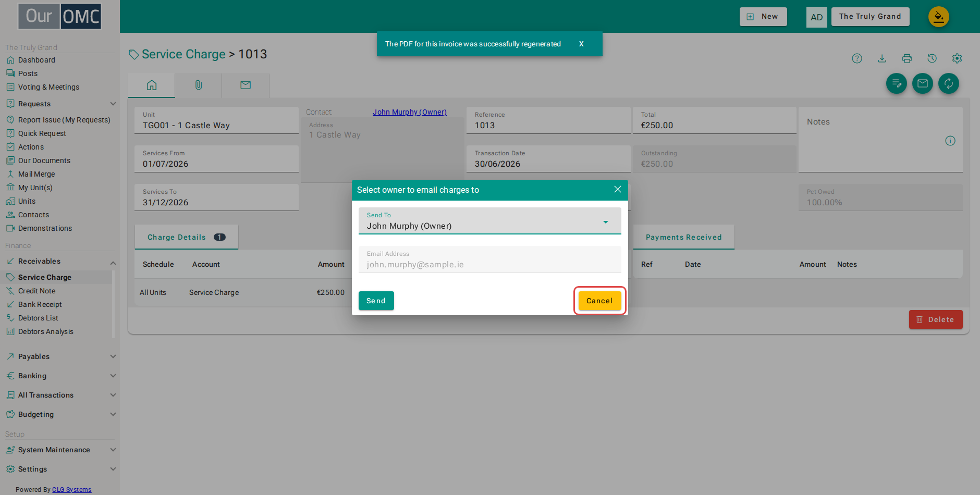
Task: Switch to the attachments paperclip tab
Action: (x=199, y=85)
